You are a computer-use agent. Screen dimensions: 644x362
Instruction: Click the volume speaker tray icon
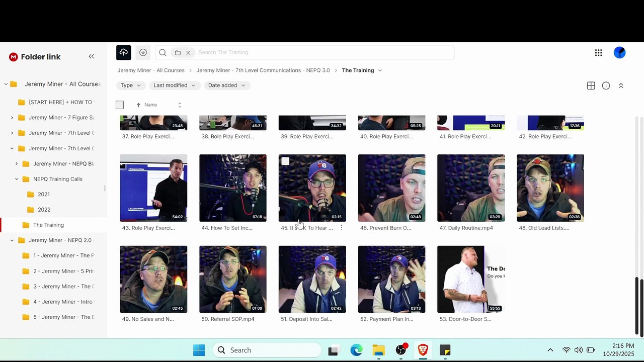(579, 350)
